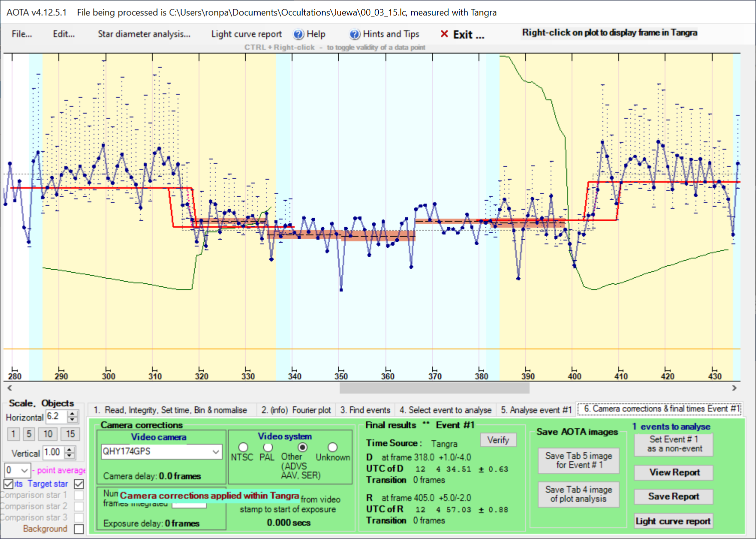
Task: Set horizontal scale preset 1
Action: pos(14,434)
